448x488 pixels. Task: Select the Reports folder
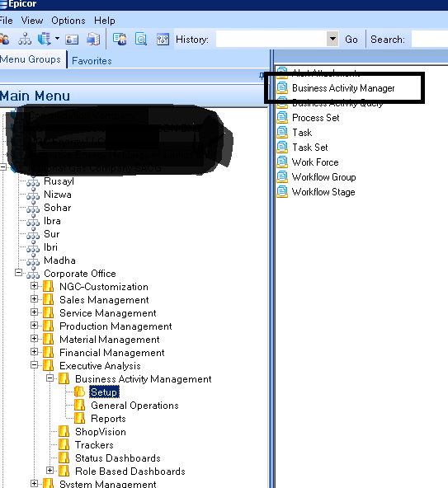[108, 419]
